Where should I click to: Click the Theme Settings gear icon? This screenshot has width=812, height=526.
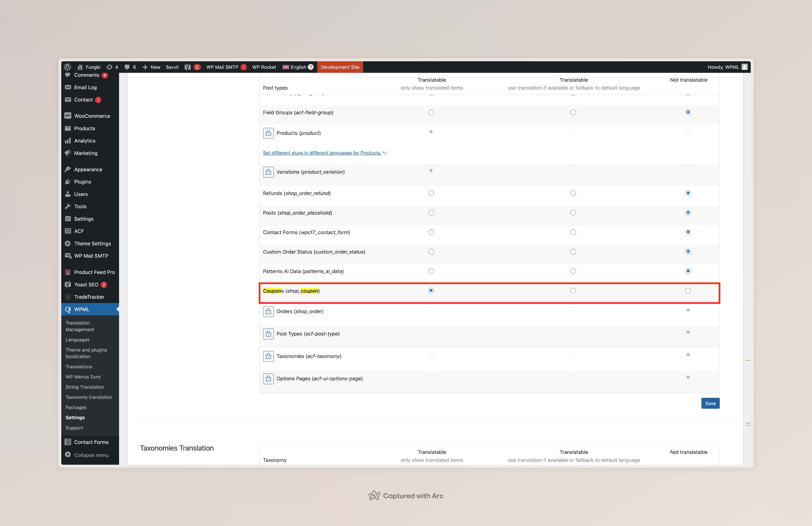tap(68, 244)
